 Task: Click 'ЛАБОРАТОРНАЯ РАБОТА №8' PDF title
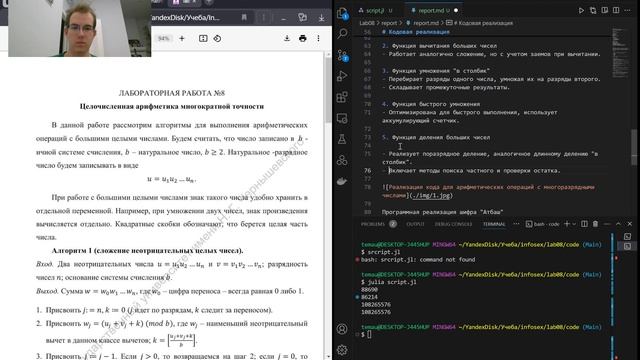click(172, 93)
